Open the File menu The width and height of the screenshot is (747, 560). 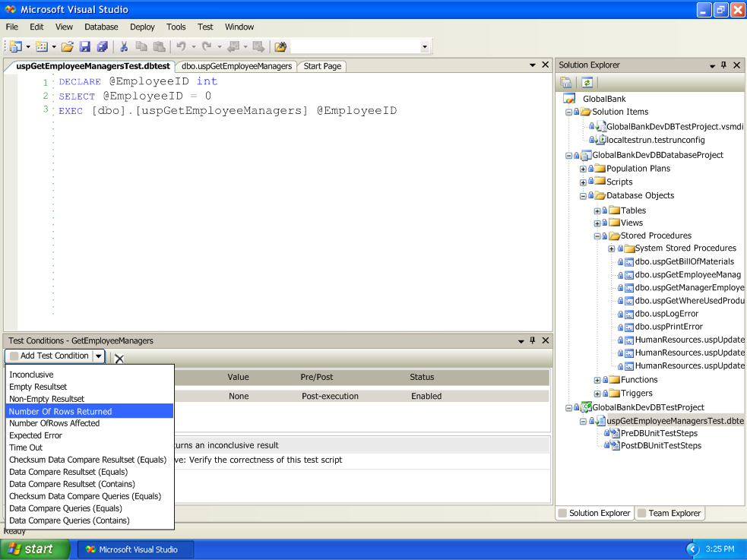[x=12, y=27]
